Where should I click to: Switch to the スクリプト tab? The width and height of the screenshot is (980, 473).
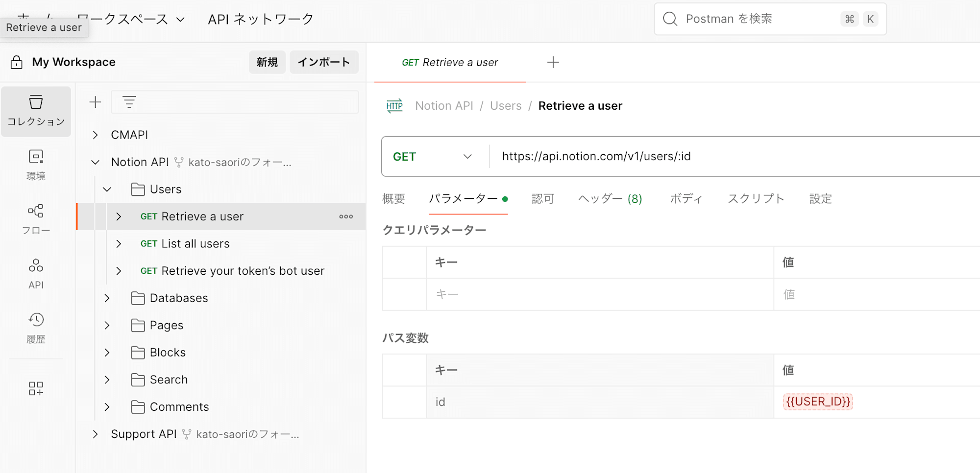coord(756,199)
